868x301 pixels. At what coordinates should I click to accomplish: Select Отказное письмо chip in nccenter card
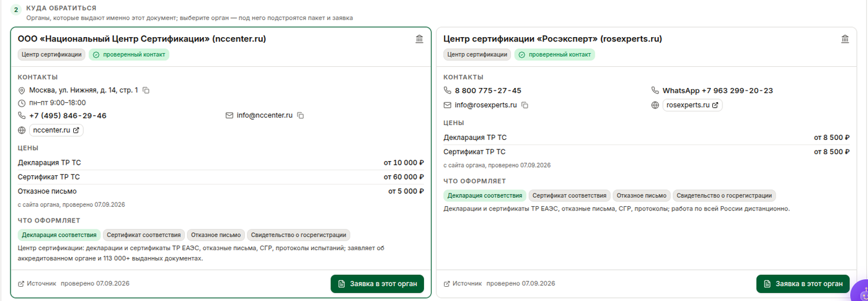pyautogui.click(x=216, y=235)
